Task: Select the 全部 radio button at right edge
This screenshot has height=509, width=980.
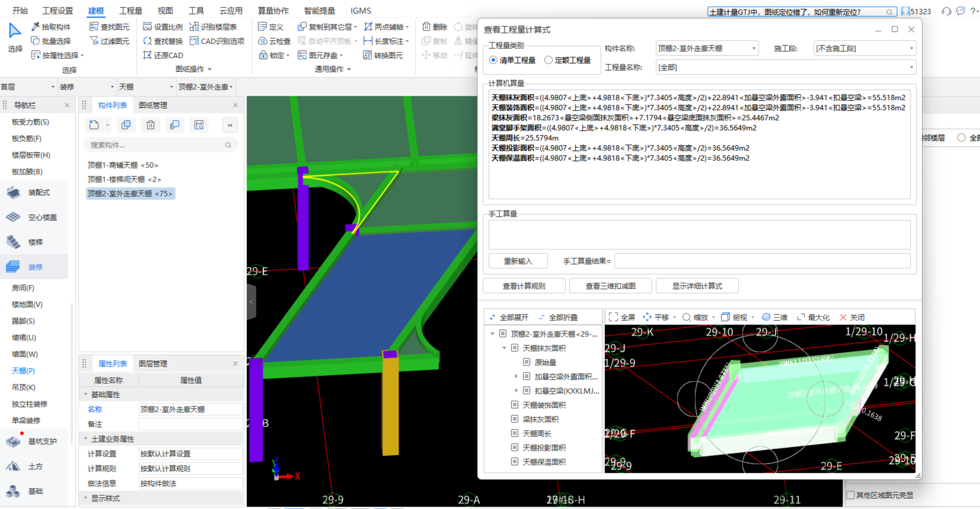Action: 961,138
